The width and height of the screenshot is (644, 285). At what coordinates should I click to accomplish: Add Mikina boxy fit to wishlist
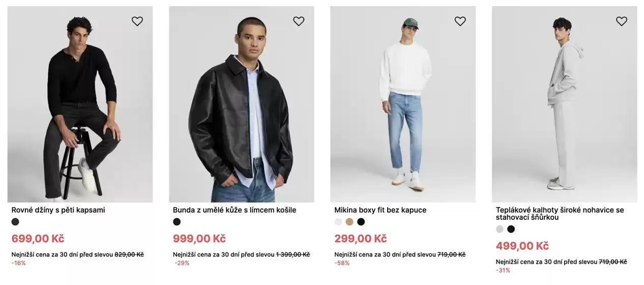460,21
